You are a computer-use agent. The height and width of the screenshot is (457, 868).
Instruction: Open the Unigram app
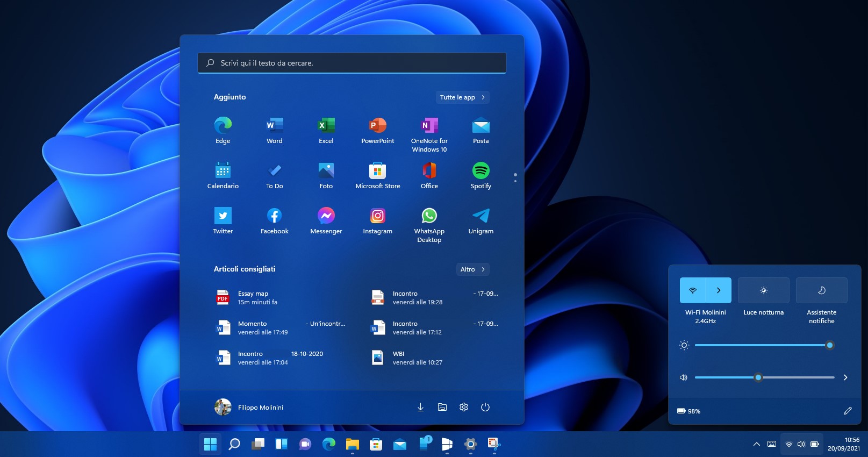pyautogui.click(x=481, y=221)
